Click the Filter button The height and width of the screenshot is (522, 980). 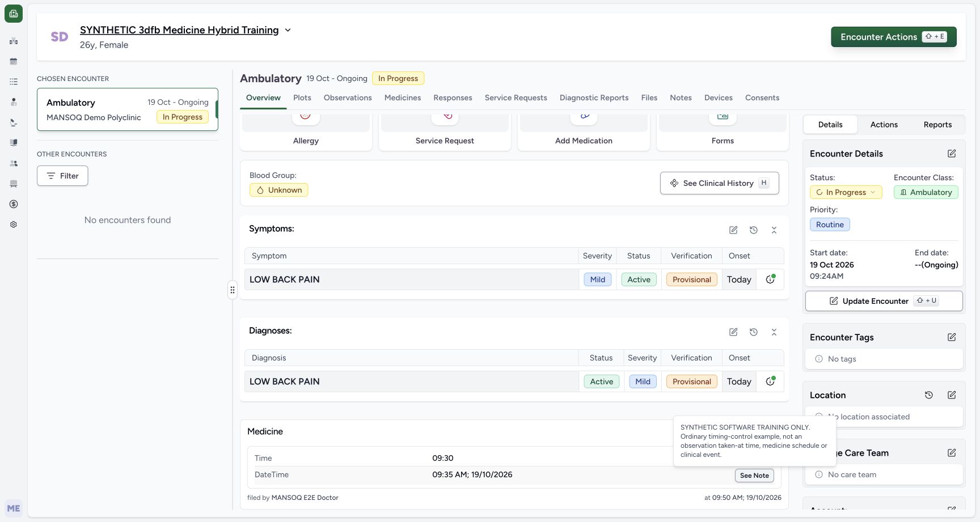point(62,176)
